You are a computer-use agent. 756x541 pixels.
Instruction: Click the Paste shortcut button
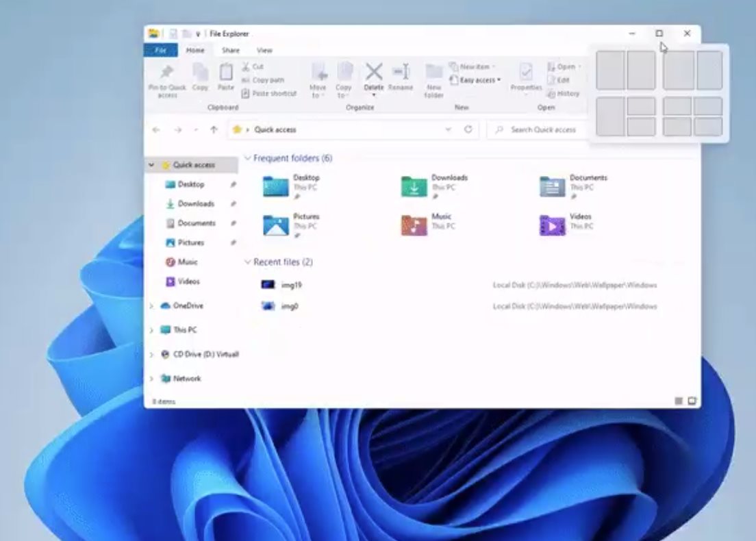coord(268,94)
